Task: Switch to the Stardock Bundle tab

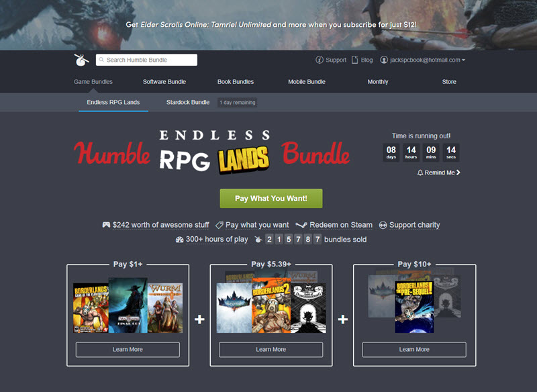Action: pyautogui.click(x=188, y=103)
